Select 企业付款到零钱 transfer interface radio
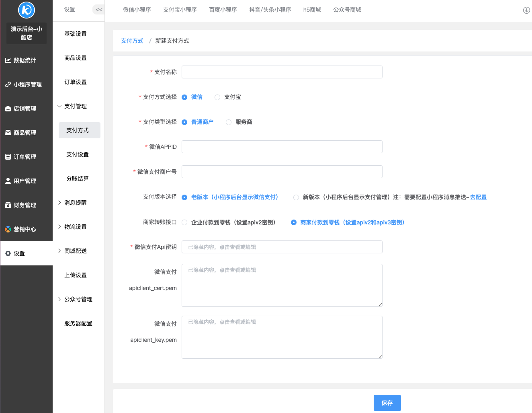The width and height of the screenshot is (532, 413). point(184,222)
